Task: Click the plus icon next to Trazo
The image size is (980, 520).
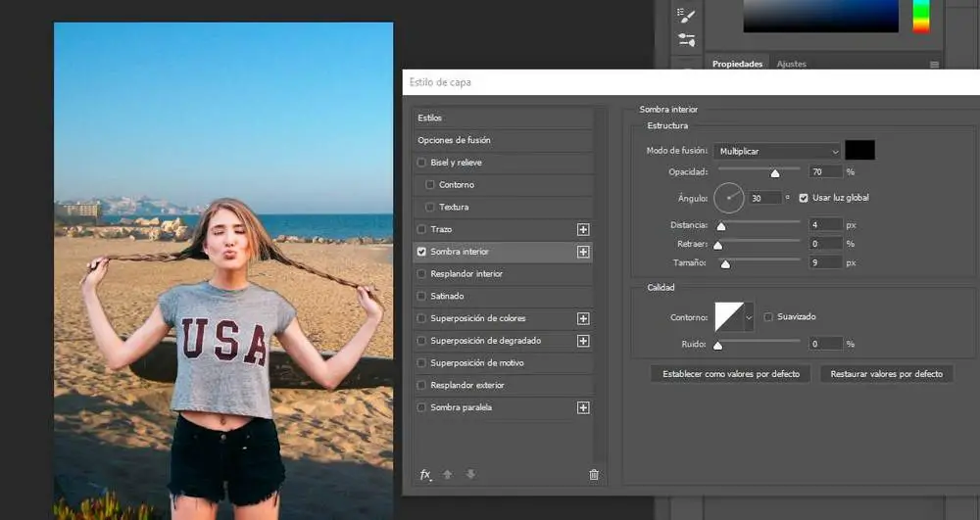Action: click(583, 229)
